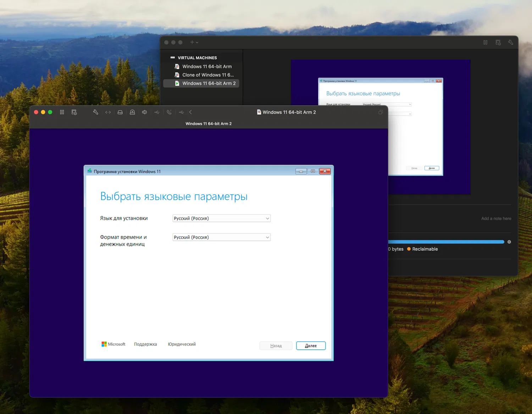This screenshot has height=414, width=532.
Task: Click the Далее button in the setup dialog
Action: click(311, 346)
